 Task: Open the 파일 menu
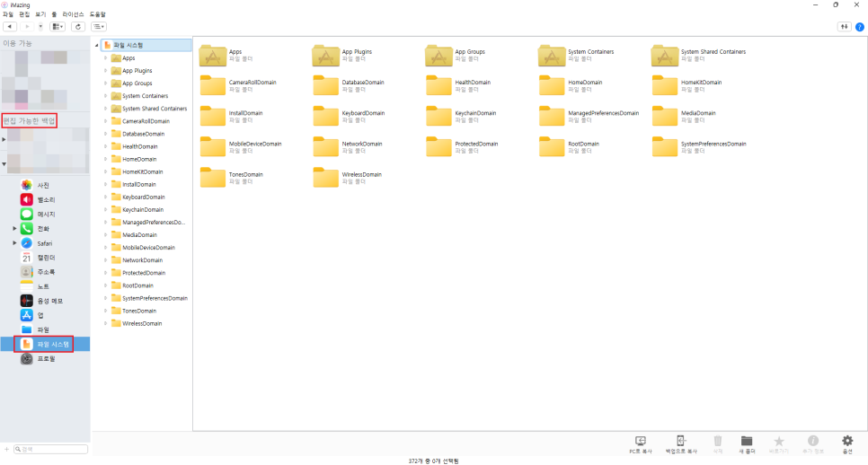8,14
